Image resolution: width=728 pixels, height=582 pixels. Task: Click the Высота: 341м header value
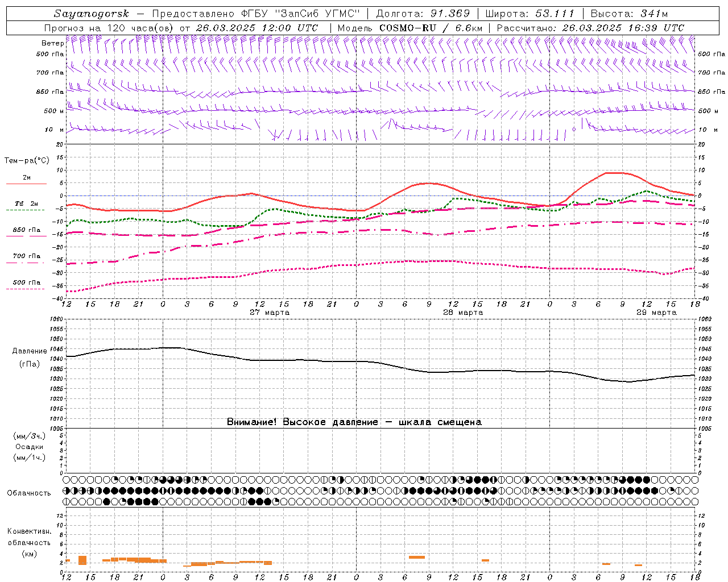point(629,14)
